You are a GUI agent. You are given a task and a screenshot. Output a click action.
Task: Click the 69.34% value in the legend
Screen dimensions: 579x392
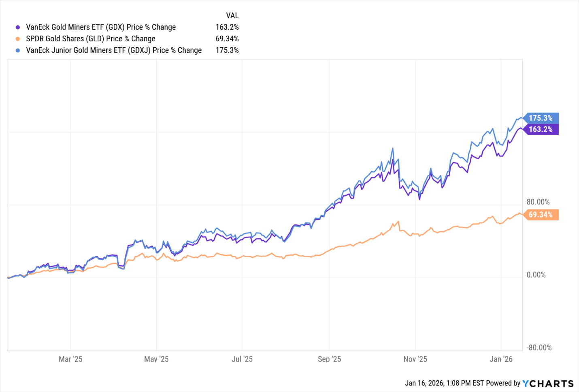coord(227,39)
